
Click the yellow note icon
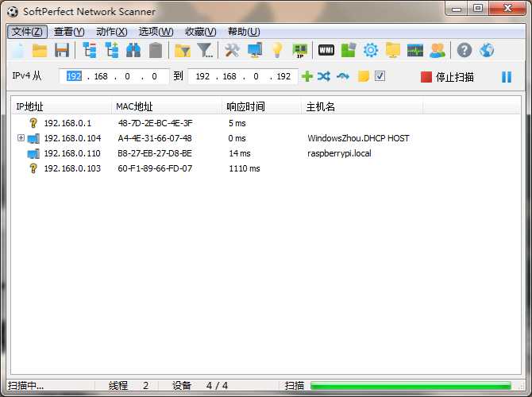[364, 76]
